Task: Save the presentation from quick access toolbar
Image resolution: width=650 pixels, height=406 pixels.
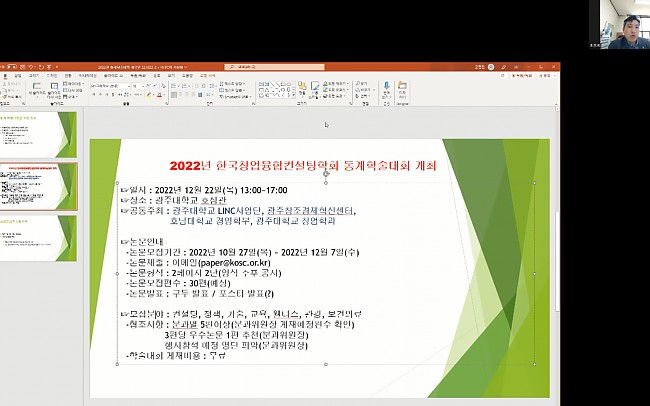Action: tap(22, 67)
